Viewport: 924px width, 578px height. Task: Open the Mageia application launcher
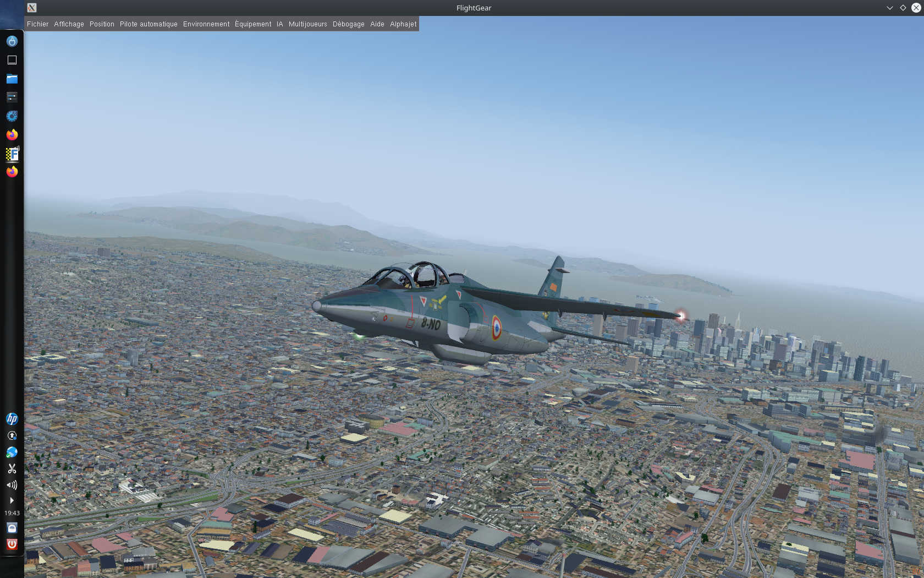click(x=12, y=41)
